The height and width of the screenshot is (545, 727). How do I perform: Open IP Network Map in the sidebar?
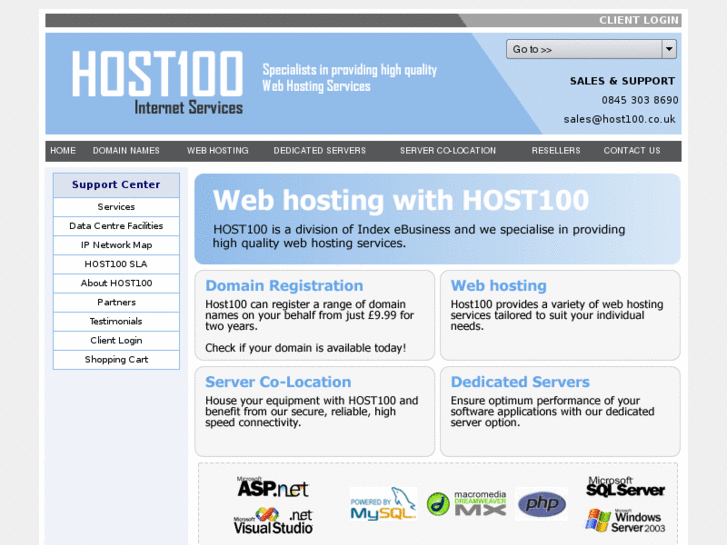click(116, 245)
